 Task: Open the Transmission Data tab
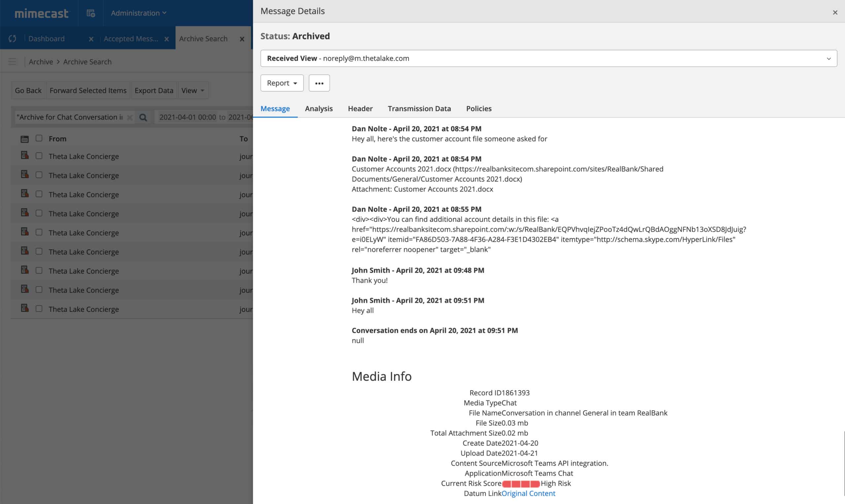[x=419, y=109]
